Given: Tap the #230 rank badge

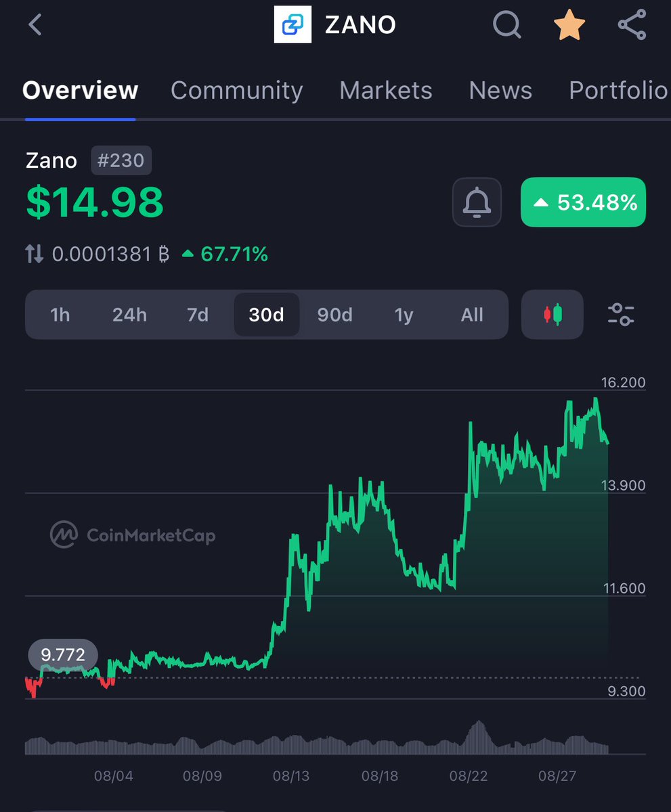Looking at the screenshot, I should coord(122,161).
